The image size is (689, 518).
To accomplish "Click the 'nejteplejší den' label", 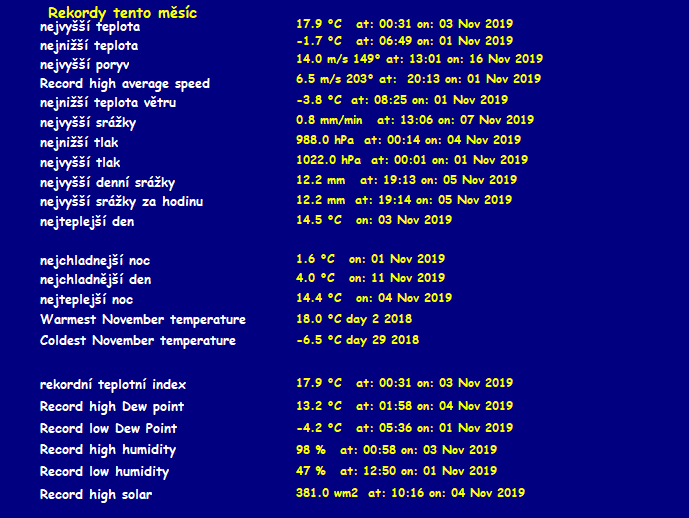I will pyautogui.click(x=87, y=221).
